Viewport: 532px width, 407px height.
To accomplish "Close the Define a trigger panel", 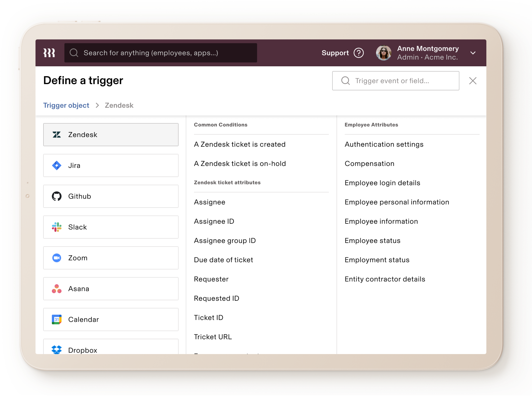I will (x=473, y=81).
